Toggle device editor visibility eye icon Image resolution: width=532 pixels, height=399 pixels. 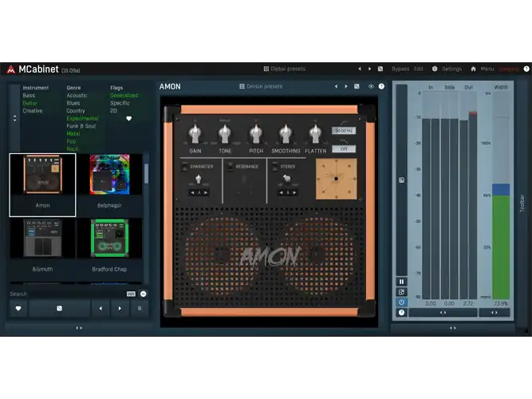pos(371,86)
